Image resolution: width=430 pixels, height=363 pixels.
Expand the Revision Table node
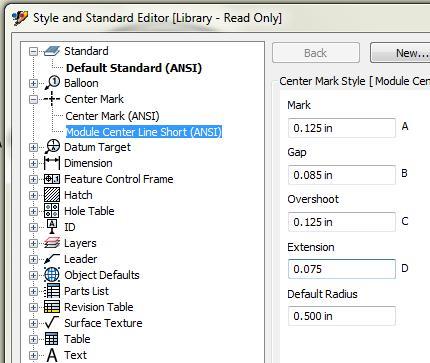pos(33,307)
